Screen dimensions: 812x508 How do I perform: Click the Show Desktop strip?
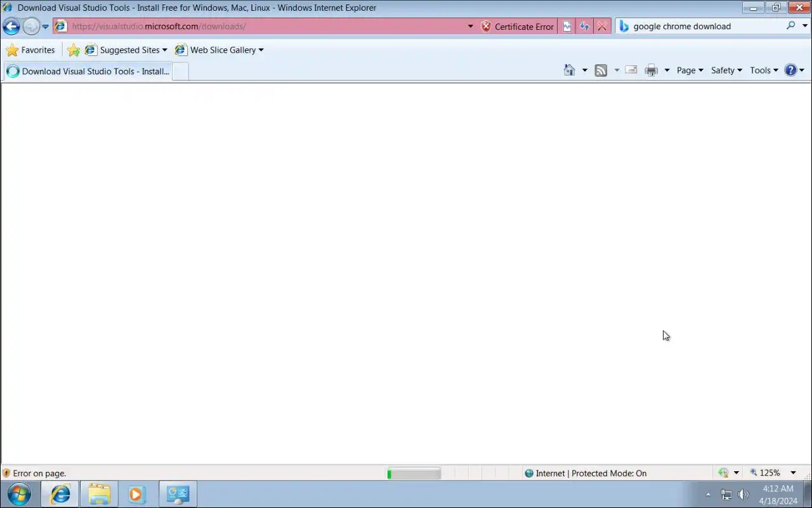pyautogui.click(x=808, y=494)
